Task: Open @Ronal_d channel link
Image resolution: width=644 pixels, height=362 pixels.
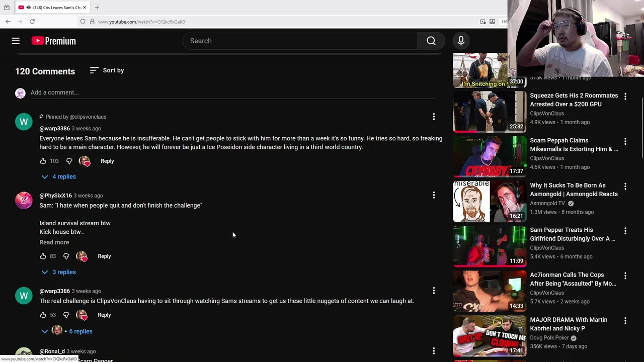Action: [x=52, y=351]
